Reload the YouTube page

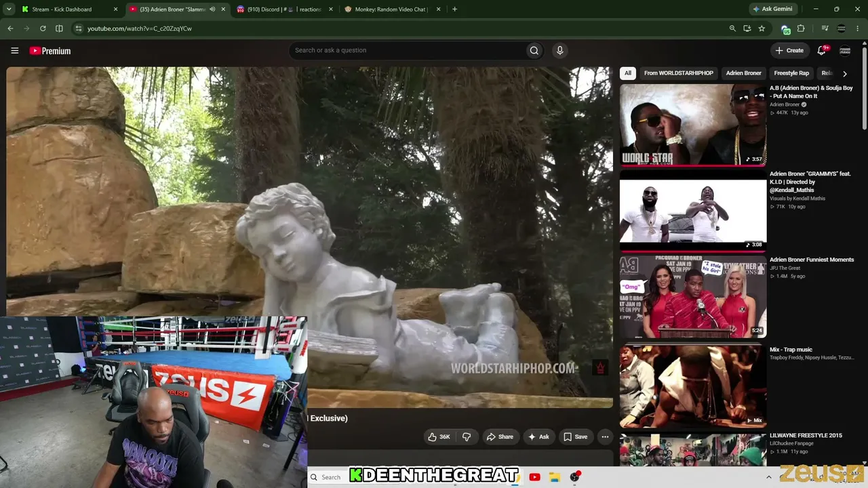point(43,28)
